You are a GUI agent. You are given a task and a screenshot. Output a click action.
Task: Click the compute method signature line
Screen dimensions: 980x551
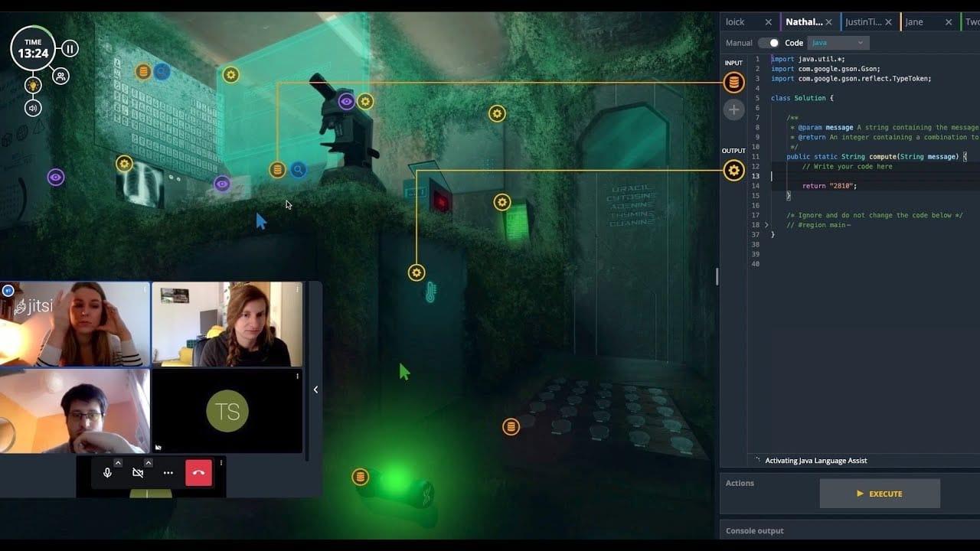(x=877, y=157)
